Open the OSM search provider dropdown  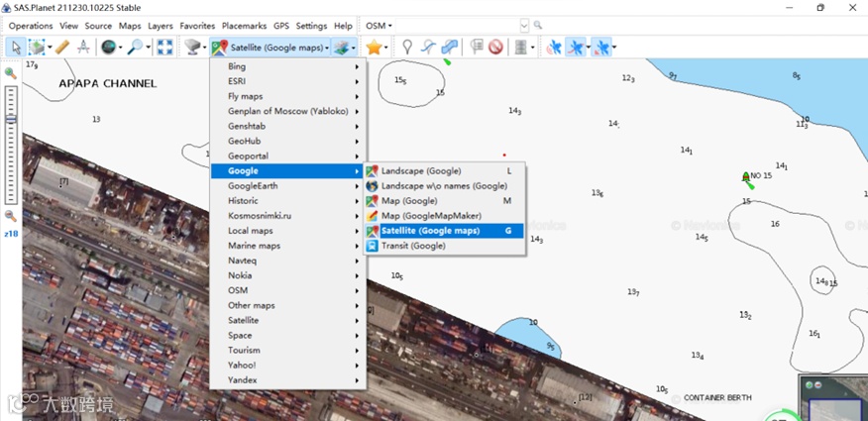380,26
